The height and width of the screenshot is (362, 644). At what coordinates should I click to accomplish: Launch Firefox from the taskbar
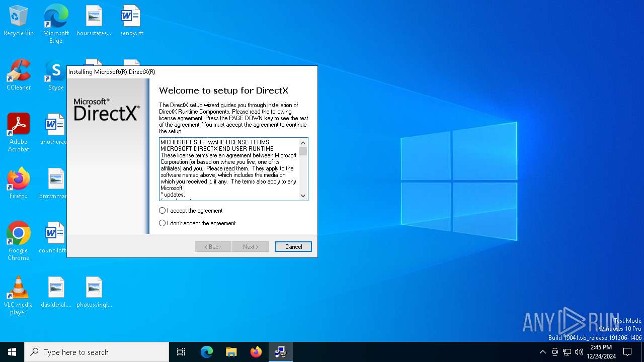point(256,352)
